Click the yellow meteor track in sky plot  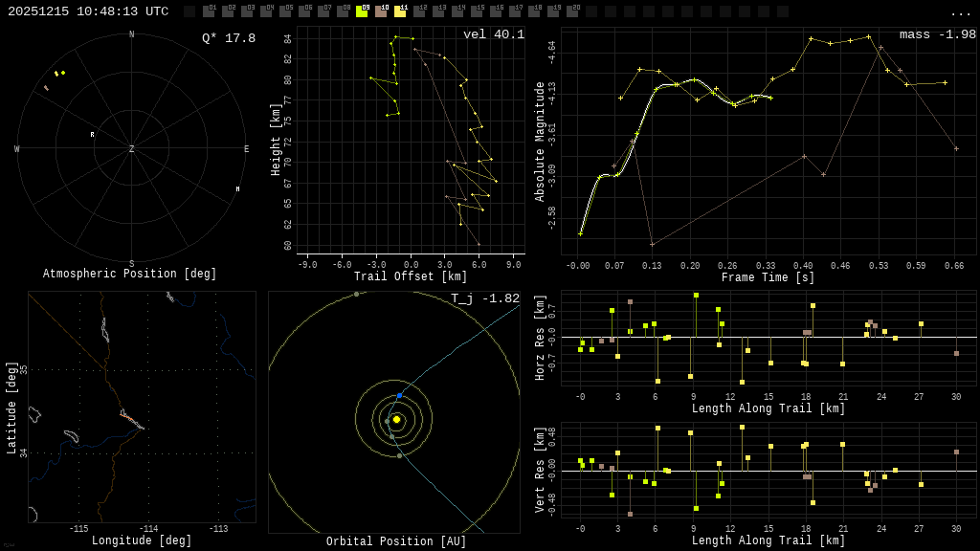pos(59,73)
